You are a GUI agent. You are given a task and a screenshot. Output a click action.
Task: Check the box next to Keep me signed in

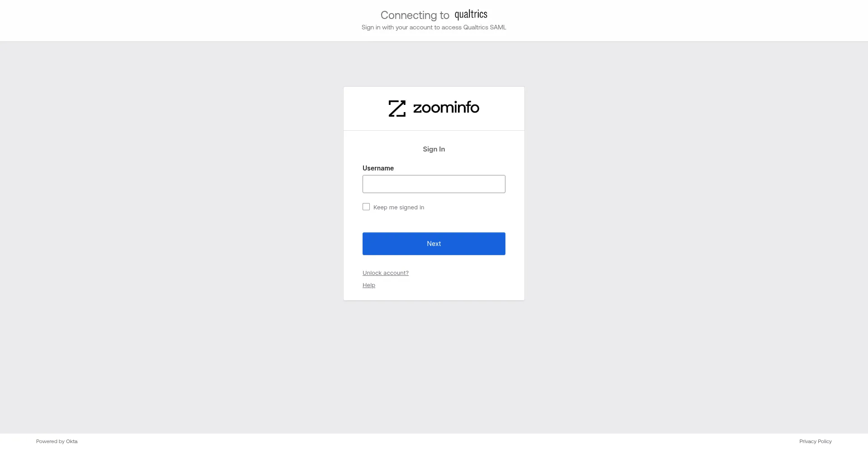(x=366, y=207)
